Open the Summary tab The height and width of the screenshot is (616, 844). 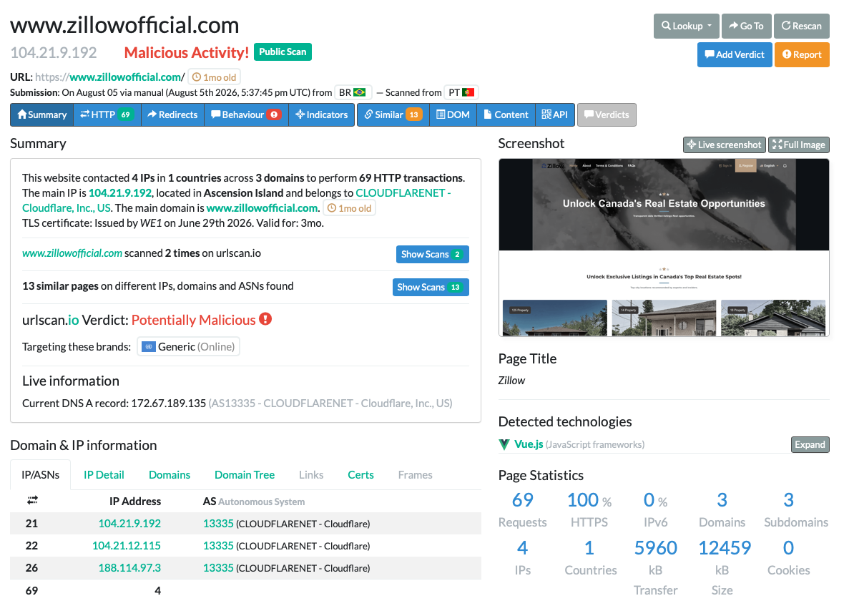42,114
